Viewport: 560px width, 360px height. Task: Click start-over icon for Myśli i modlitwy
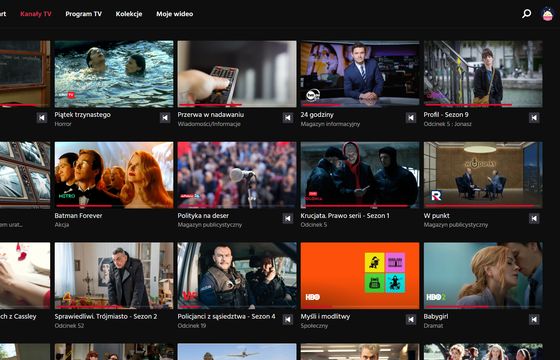pos(411,319)
